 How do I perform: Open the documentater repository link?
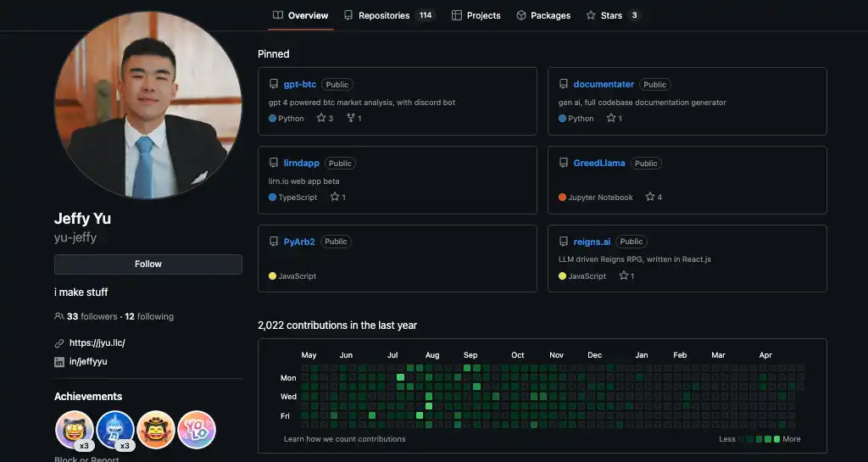(x=604, y=85)
